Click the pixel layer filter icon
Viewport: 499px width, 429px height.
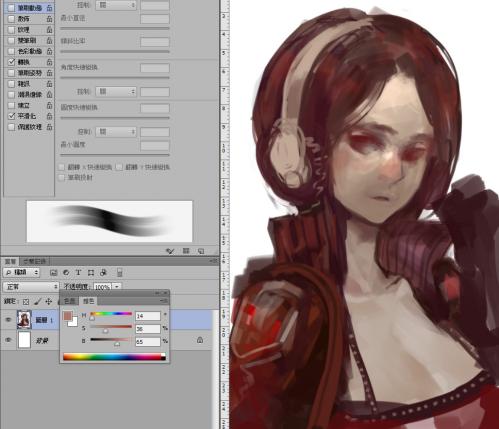[54, 273]
